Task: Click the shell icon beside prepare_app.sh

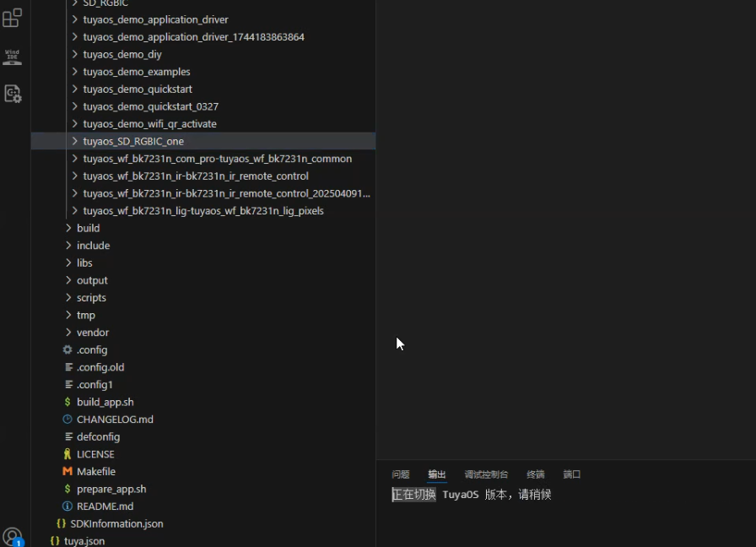Action: coord(67,489)
